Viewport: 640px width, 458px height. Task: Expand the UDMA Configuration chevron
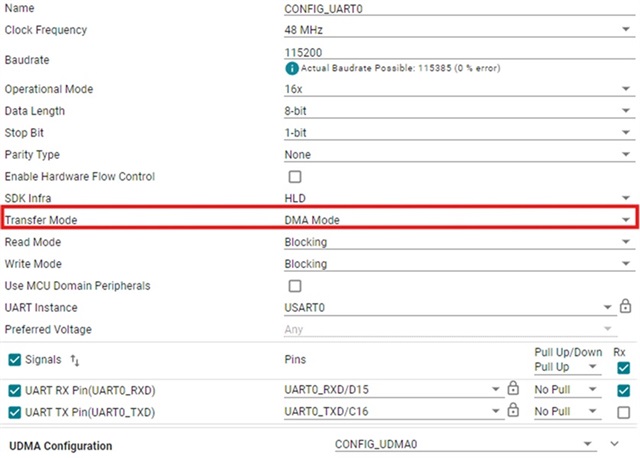[615, 444]
